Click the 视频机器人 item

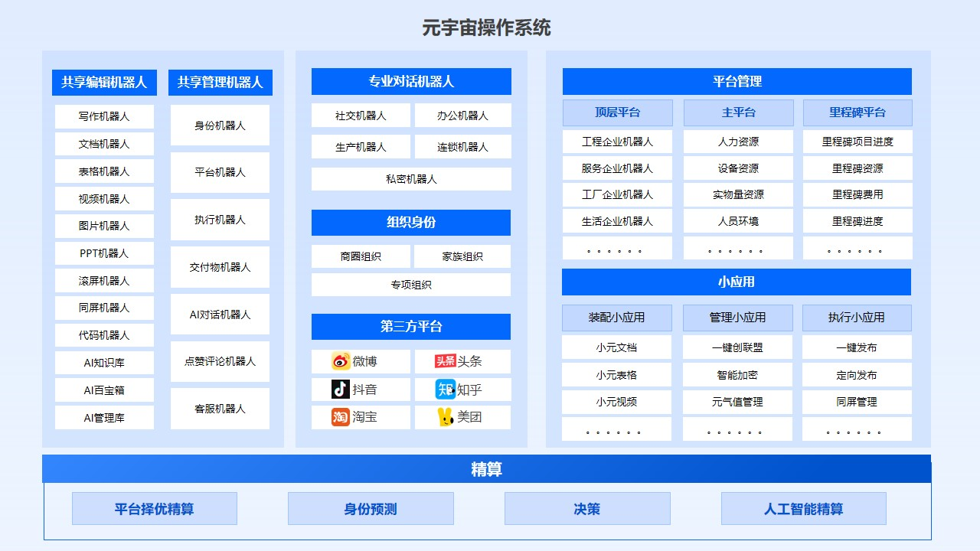[x=104, y=199]
